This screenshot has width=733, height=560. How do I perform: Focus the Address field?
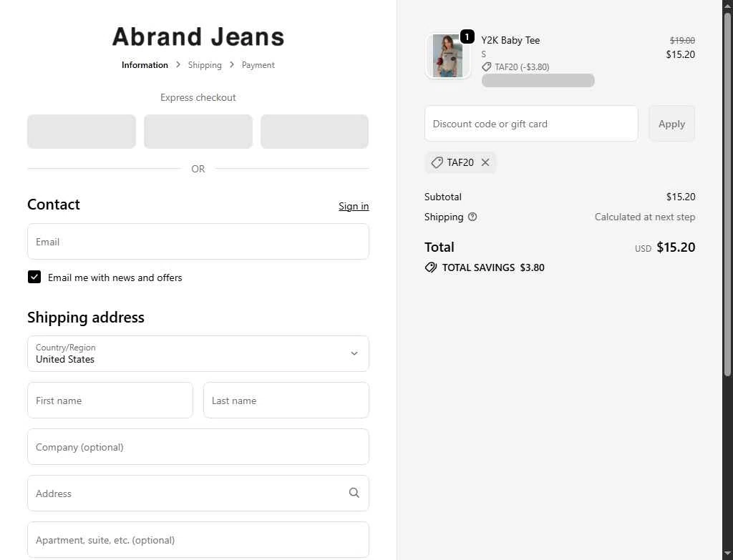pos(198,493)
